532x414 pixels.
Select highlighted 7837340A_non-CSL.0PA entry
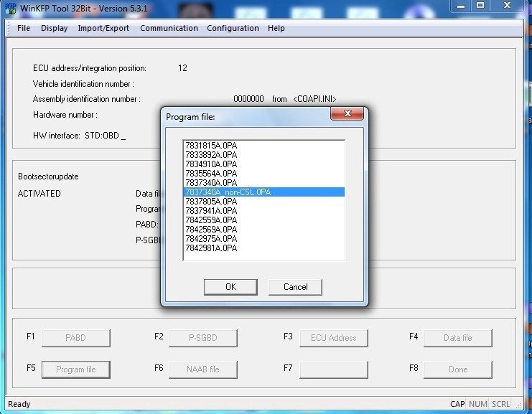point(264,192)
